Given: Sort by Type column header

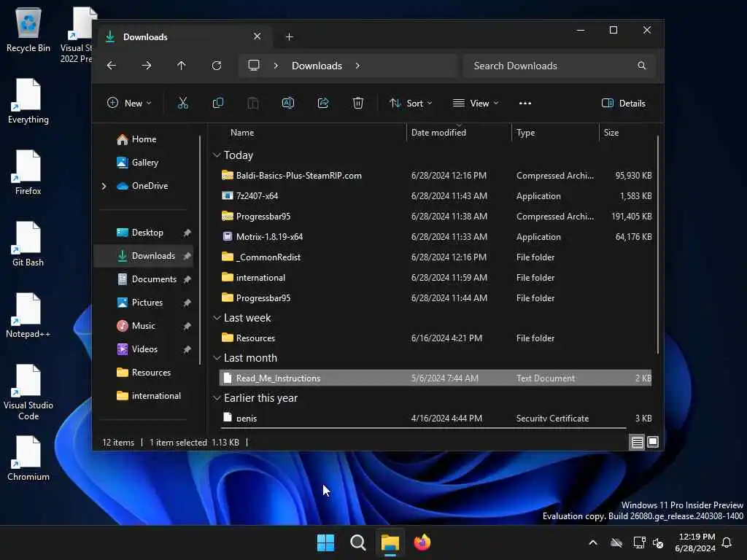Looking at the screenshot, I should pyautogui.click(x=555, y=133).
